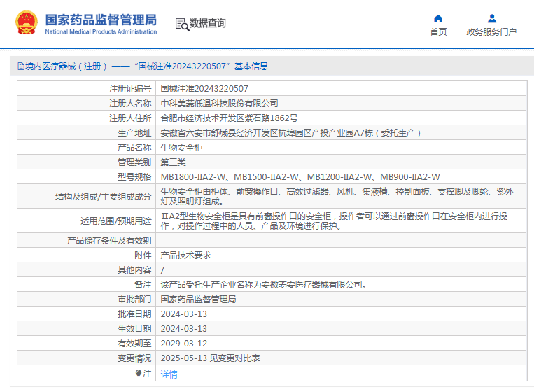Click the 备注 label
This screenshot has width=534, height=392.
pyautogui.click(x=143, y=284)
